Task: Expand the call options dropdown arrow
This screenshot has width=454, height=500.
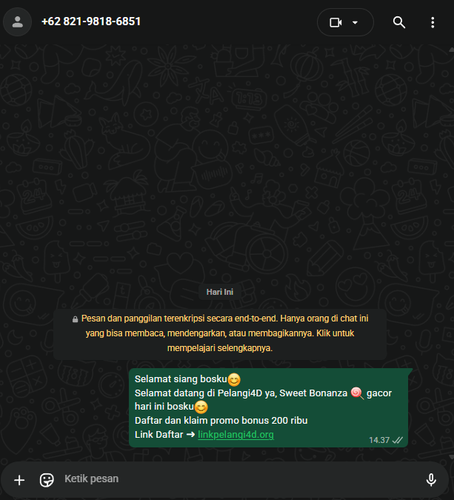Action: 355,22
